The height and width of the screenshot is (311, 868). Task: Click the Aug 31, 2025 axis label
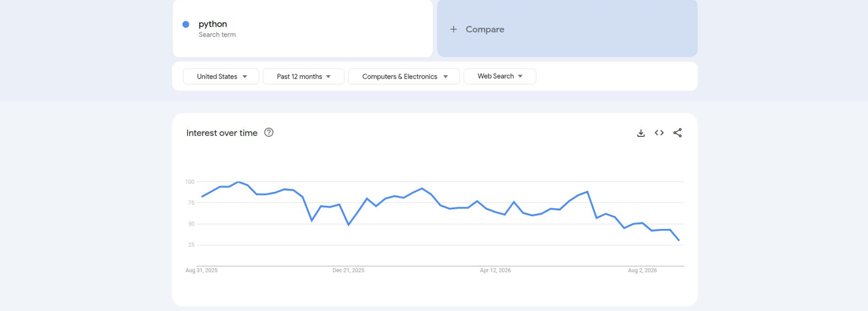201,271
